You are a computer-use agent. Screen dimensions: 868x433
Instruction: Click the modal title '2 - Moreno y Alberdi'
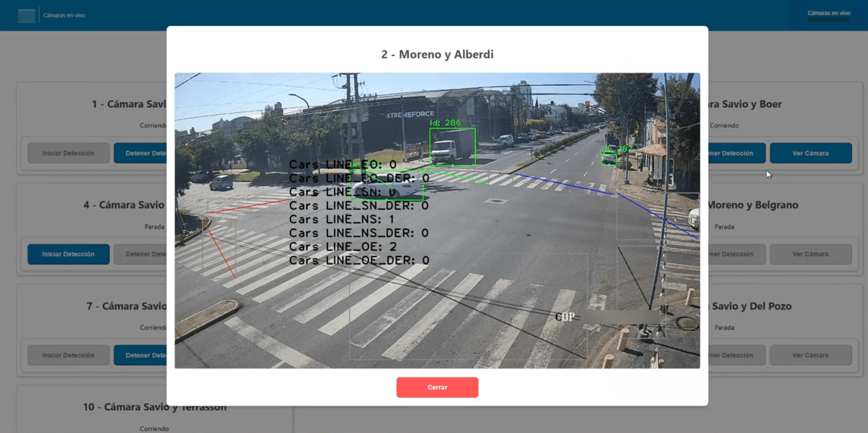click(x=437, y=54)
